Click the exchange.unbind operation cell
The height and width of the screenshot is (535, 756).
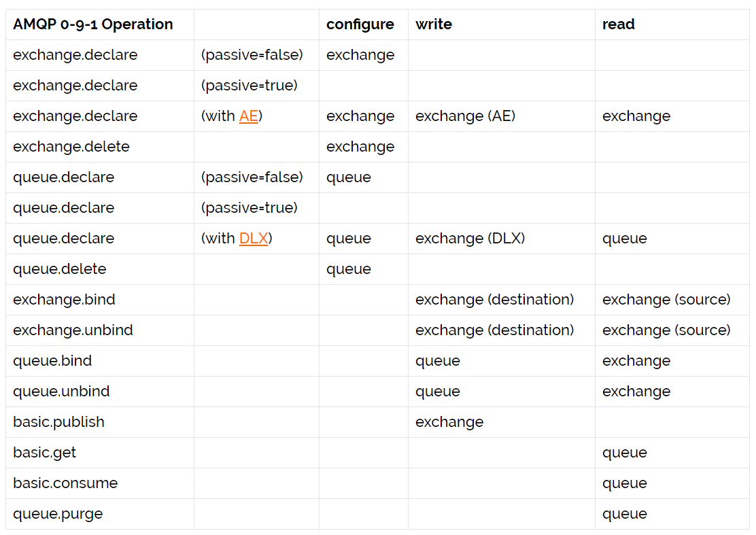(x=73, y=330)
